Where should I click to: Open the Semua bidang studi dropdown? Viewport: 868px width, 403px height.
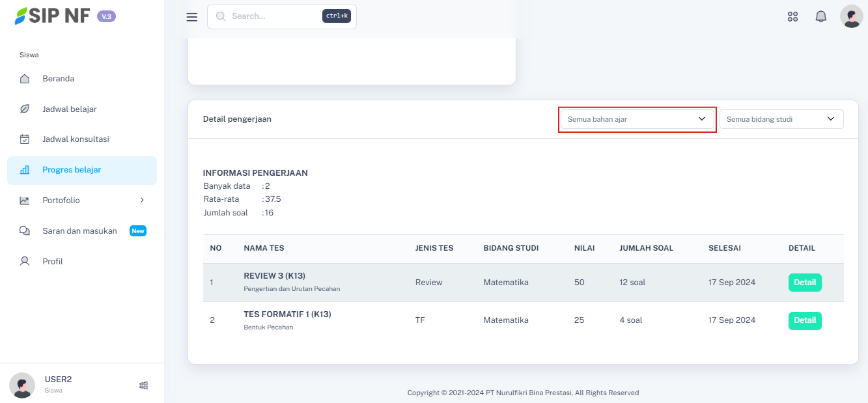coord(781,119)
